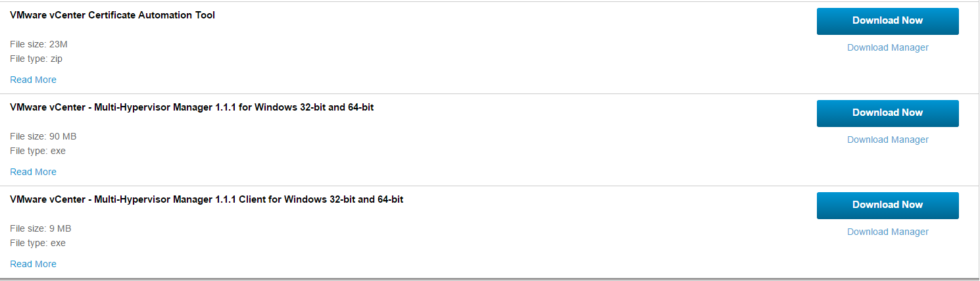Open Download Manager for Certificate Automation Tool
This screenshot has height=281, width=980.
coord(887,47)
